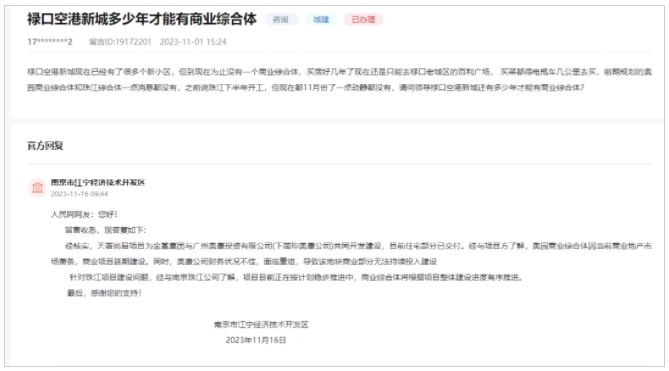Click the reply timestamp 2023-11-16 09:44
The width and height of the screenshot is (669, 371).
[79, 194]
